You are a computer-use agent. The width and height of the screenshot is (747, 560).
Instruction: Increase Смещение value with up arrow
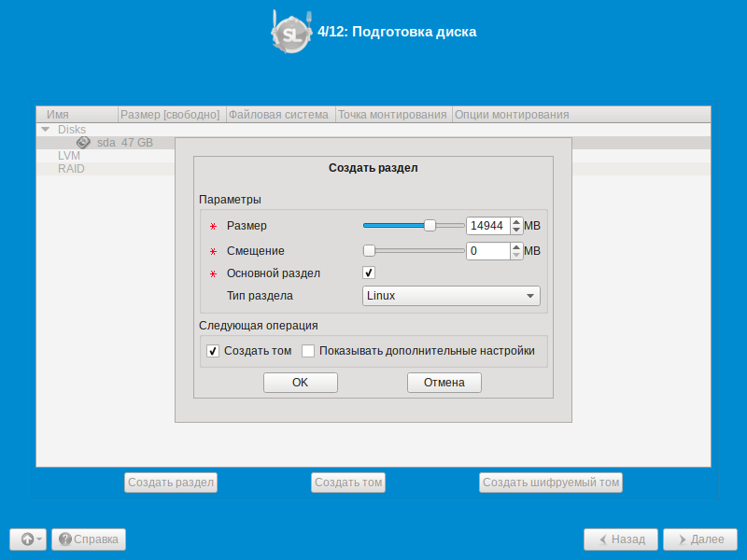click(x=516, y=247)
